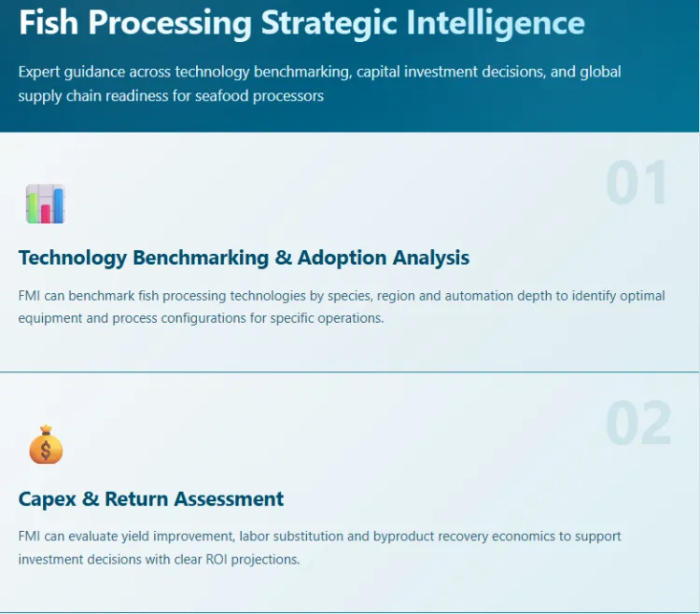Screen dimensions: 700x614
Task: Click the bar chart icon
Action: (x=45, y=203)
